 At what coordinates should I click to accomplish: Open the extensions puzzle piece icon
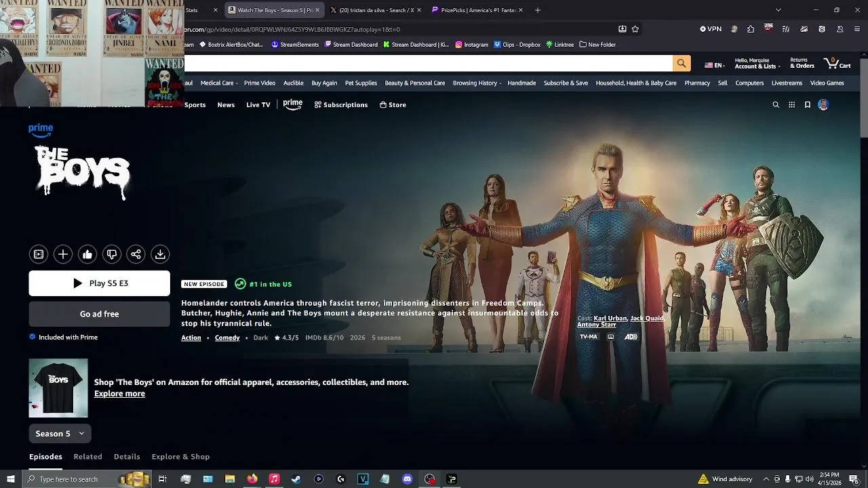click(x=751, y=29)
